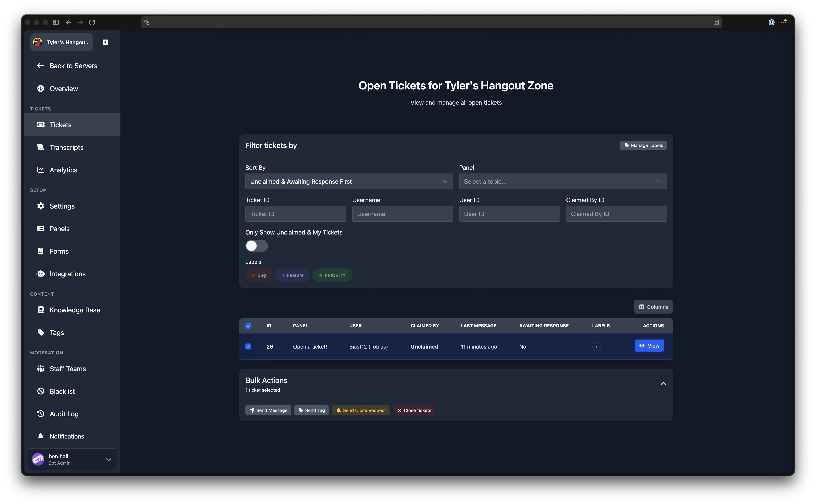Image resolution: width=816 pixels, height=504 pixels.
Task: Click Send Close Request
Action: (x=361, y=410)
